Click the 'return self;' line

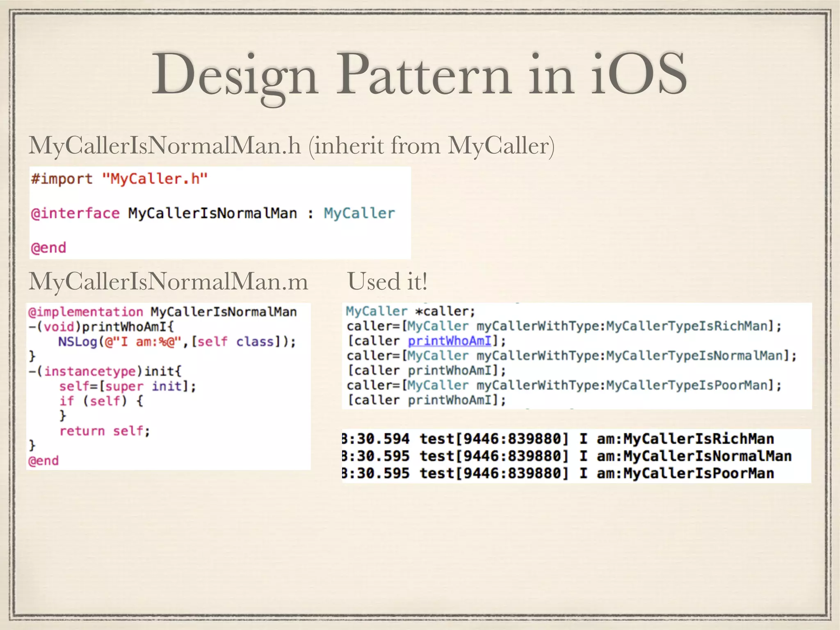click(105, 431)
